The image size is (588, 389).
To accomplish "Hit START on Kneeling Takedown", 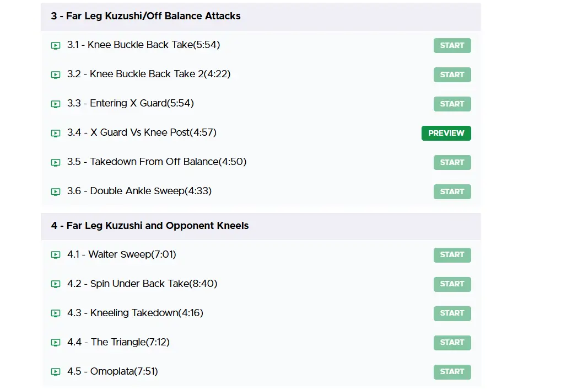I will coord(452,313).
